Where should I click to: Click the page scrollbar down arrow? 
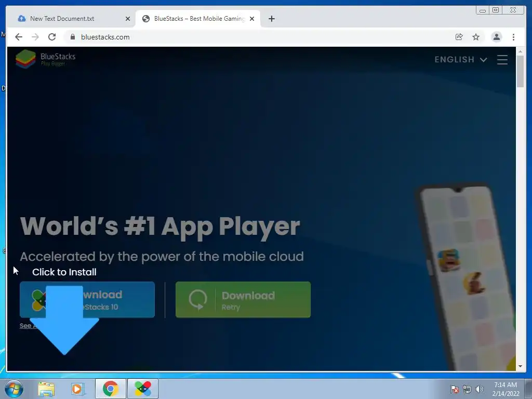click(x=520, y=366)
